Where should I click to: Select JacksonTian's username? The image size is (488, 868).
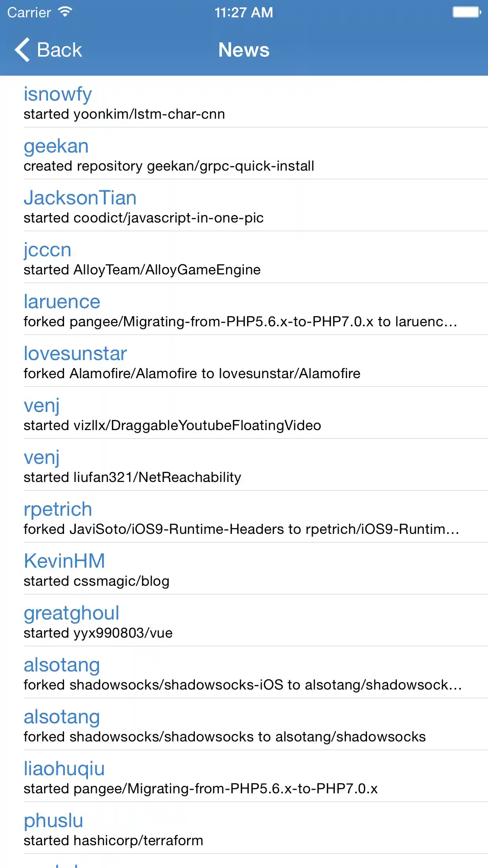tap(80, 198)
